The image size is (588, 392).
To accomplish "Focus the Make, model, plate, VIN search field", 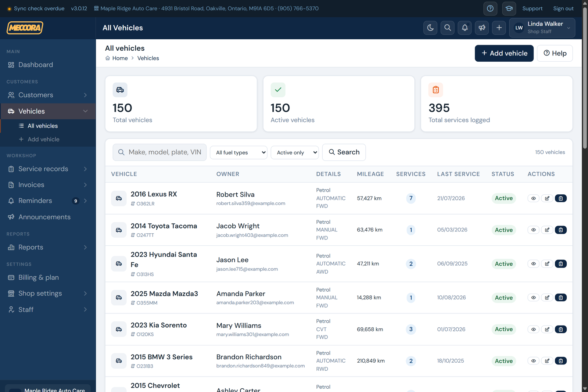I will pos(159,152).
